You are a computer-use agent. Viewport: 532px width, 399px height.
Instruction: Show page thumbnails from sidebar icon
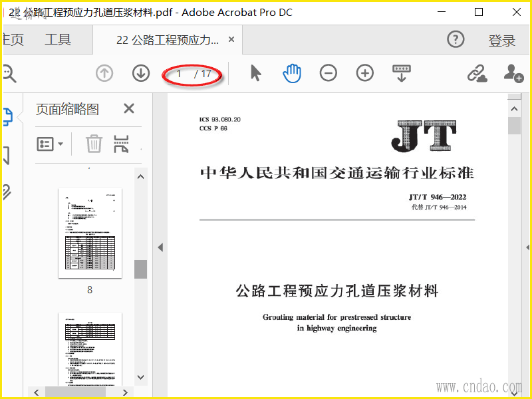(7, 117)
